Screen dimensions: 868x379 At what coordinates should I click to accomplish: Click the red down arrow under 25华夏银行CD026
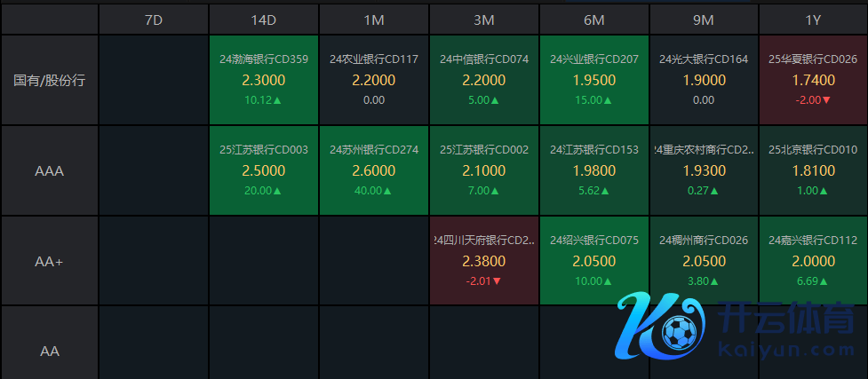coord(826,100)
